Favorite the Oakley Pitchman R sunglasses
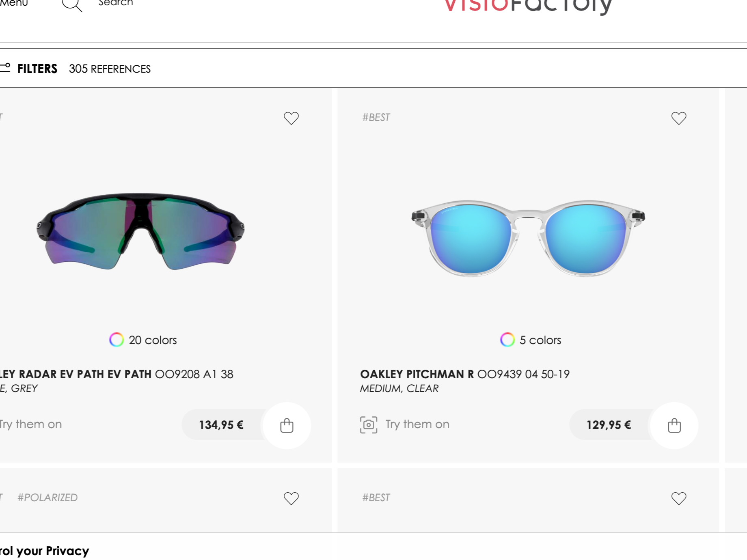Image resolution: width=747 pixels, height=560 pixels. [x=679, y=118]
